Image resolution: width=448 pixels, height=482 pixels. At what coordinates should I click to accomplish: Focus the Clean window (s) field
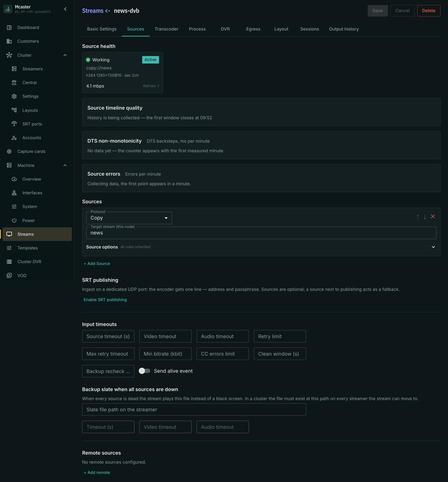pos(280,354)
